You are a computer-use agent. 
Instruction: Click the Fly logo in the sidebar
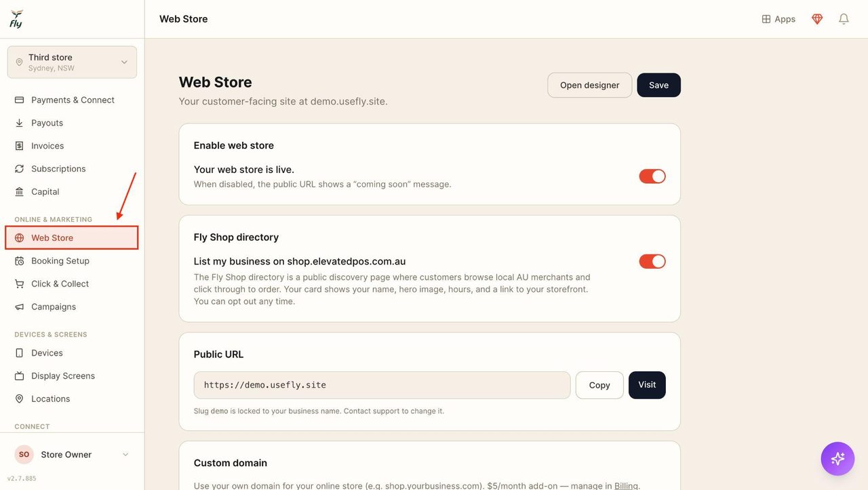16,19
